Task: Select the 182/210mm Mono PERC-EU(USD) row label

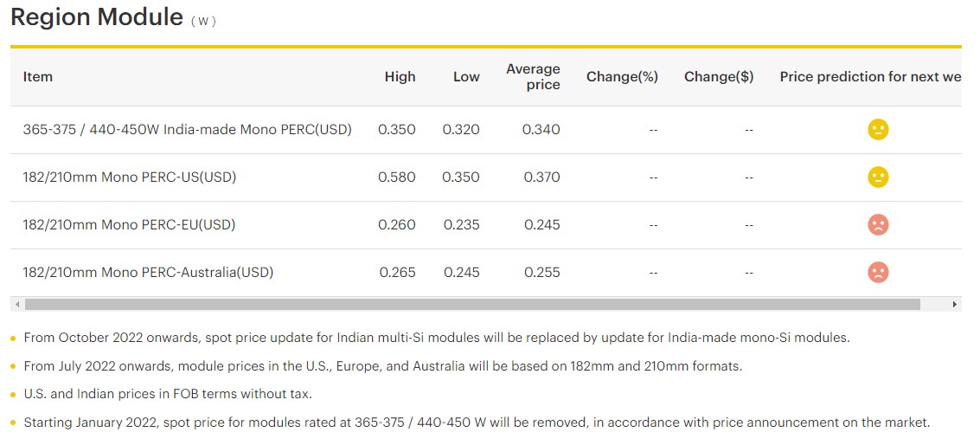Action: [x=129, y=225]
